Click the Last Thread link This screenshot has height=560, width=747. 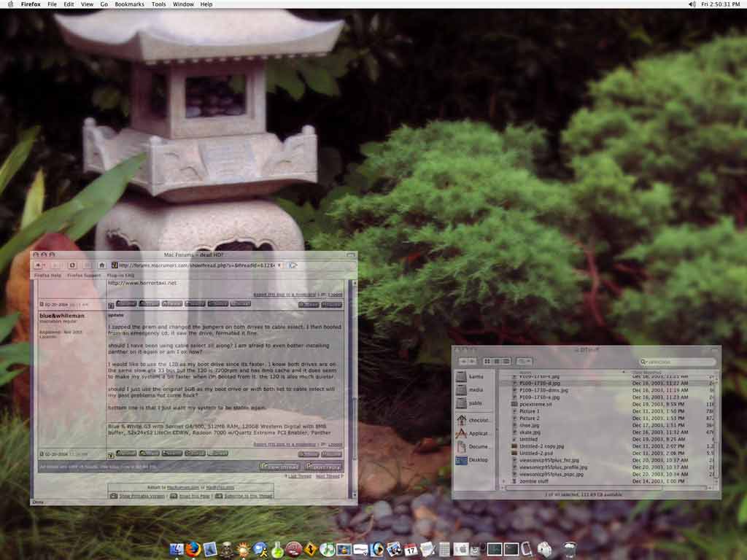[299, 476]
